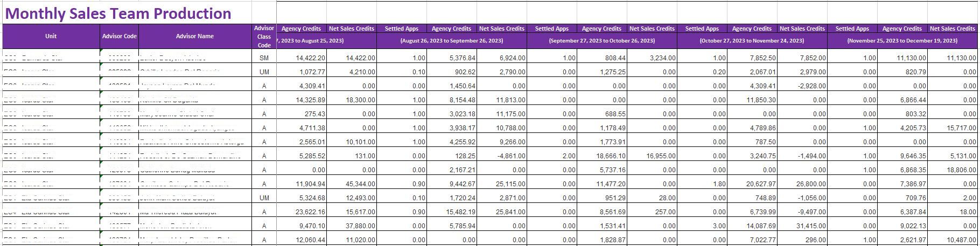Select the Advisor Class Code header cell
980x246 pixels.
click(264, 37)
